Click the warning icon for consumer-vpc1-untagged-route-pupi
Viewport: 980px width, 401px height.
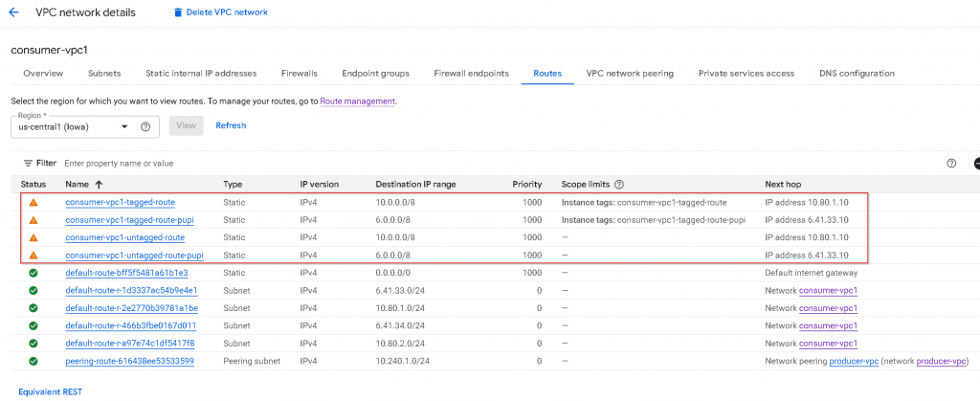click(33, 256)
